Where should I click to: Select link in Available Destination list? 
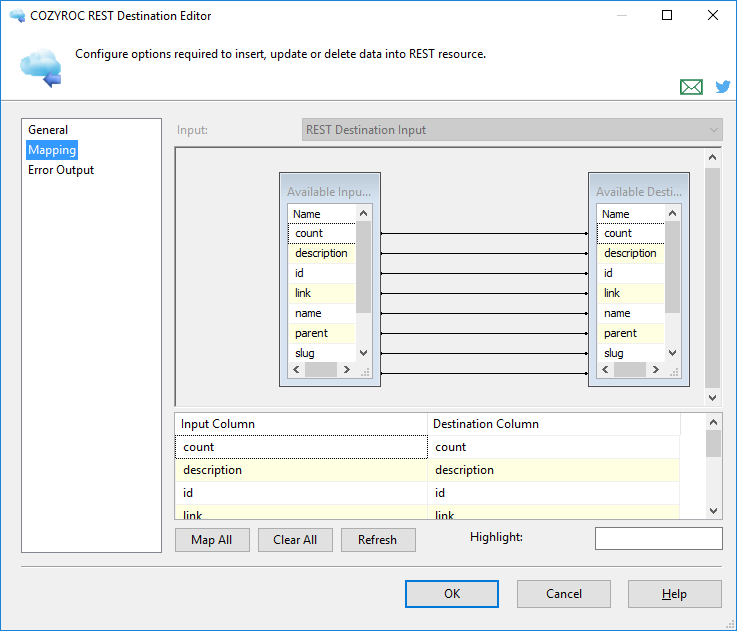(631, 293)
